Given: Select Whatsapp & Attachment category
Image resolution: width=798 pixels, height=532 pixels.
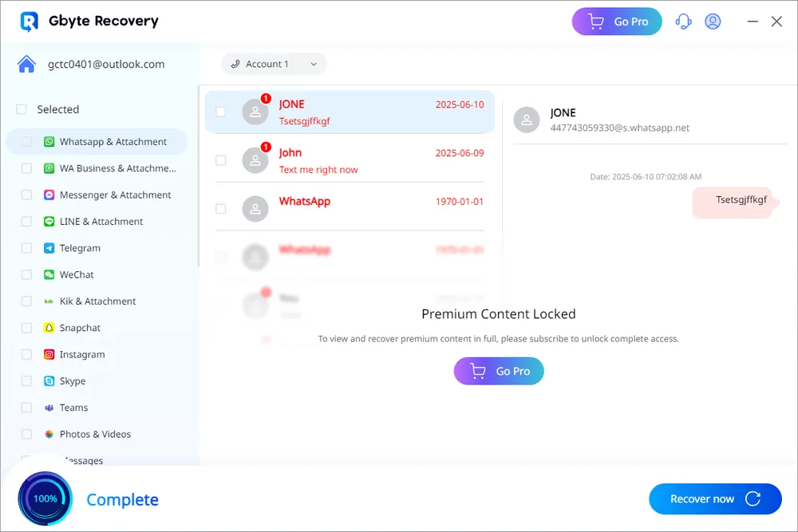Looking at the screenshot, I should click(113, 142).
